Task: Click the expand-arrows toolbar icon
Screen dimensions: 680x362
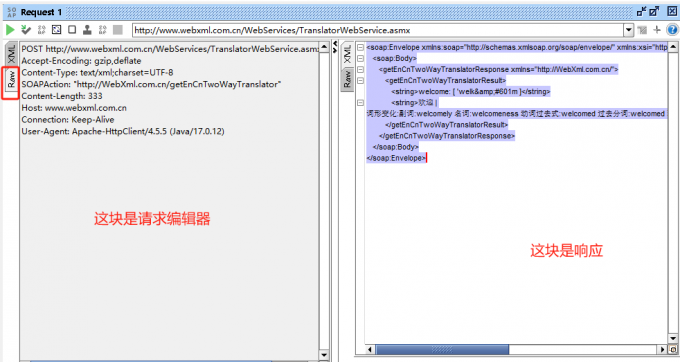Action: pos(56,30)
